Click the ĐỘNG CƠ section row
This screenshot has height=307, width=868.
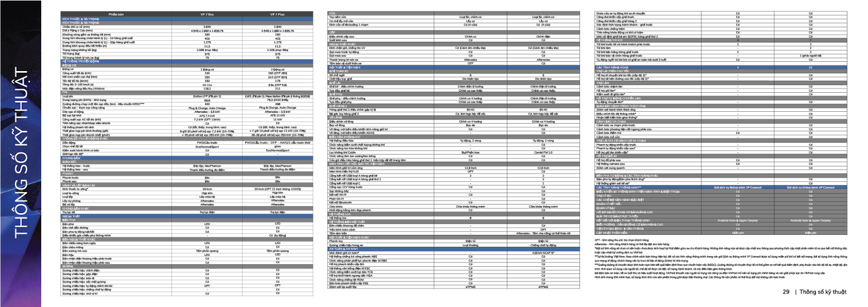point(69,66)
